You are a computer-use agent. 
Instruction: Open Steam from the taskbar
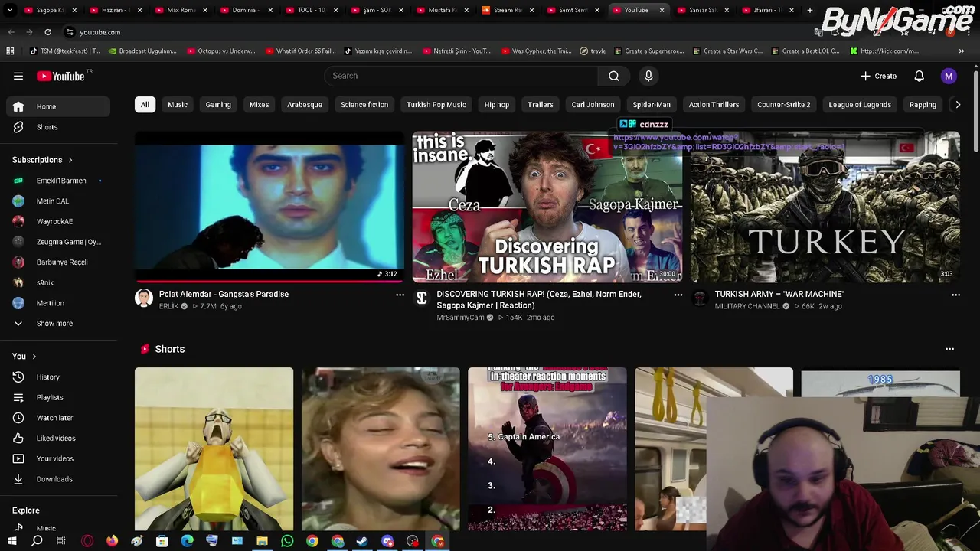pos(362,541)
